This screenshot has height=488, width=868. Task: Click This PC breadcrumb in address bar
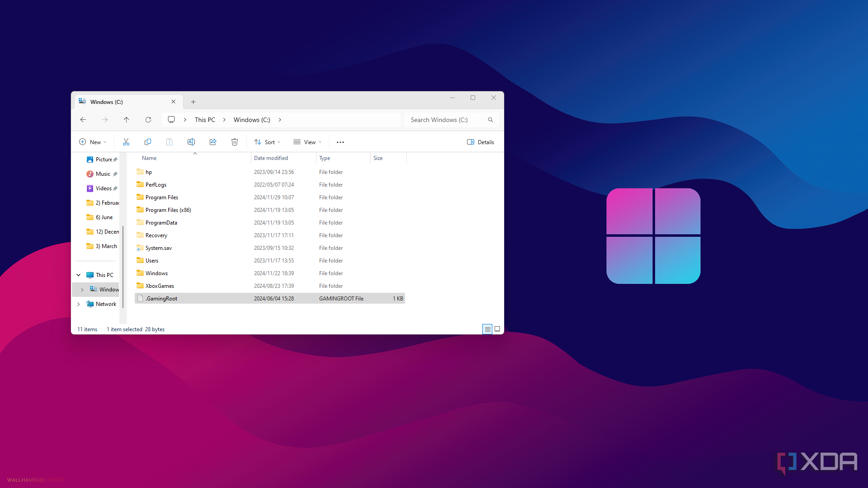[205, 120]
